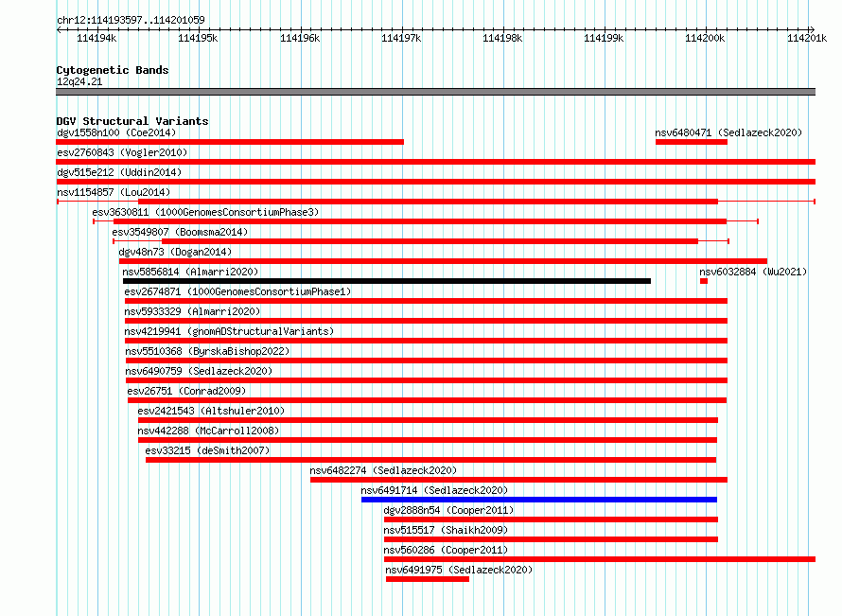Click the 114201k ruler mark
The width and height of the screenshot is (842, 616).
point(807,38)
